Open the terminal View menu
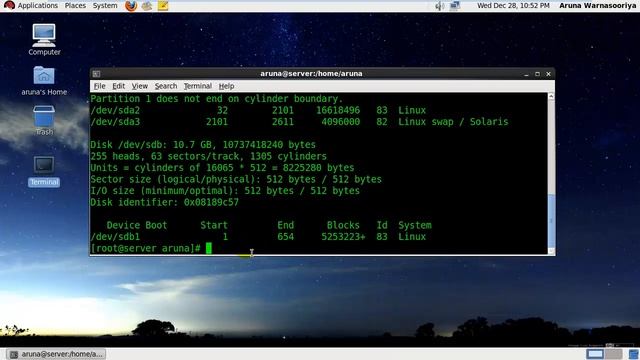Viewport: 640px width, 360px height. pyautogui.click(x=140, y=86)
